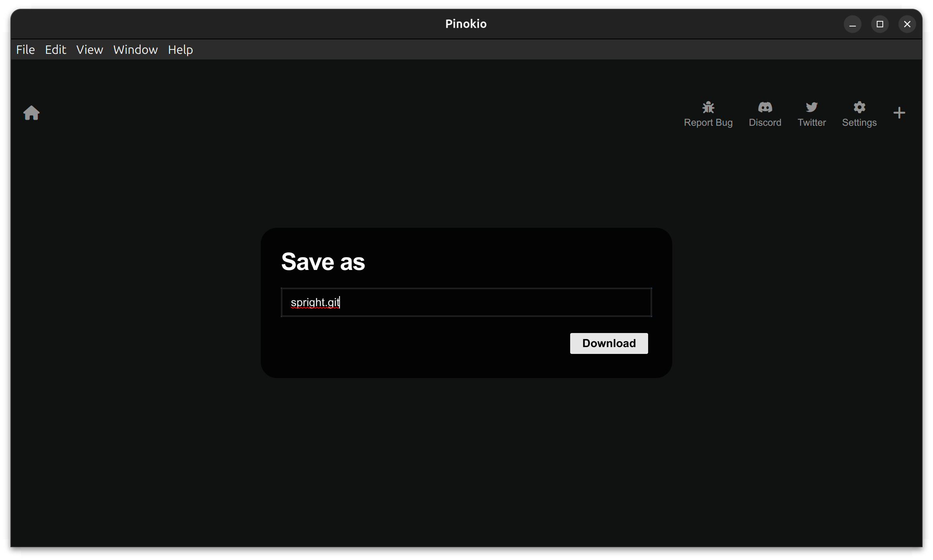Open the Help menu

tap(180, 49)
